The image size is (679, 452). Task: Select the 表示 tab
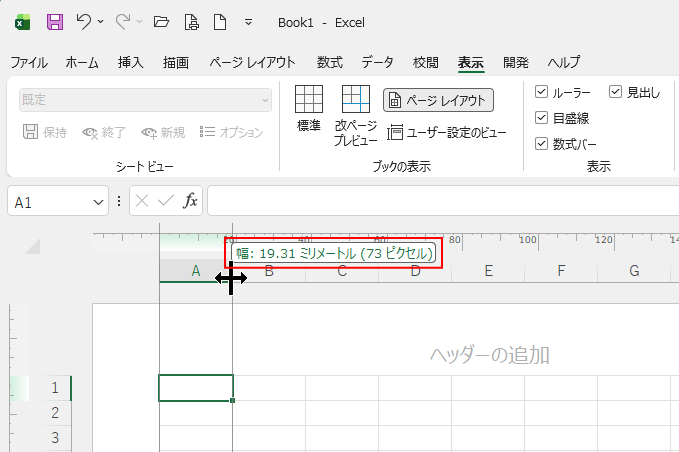click(x=471, y=62)
